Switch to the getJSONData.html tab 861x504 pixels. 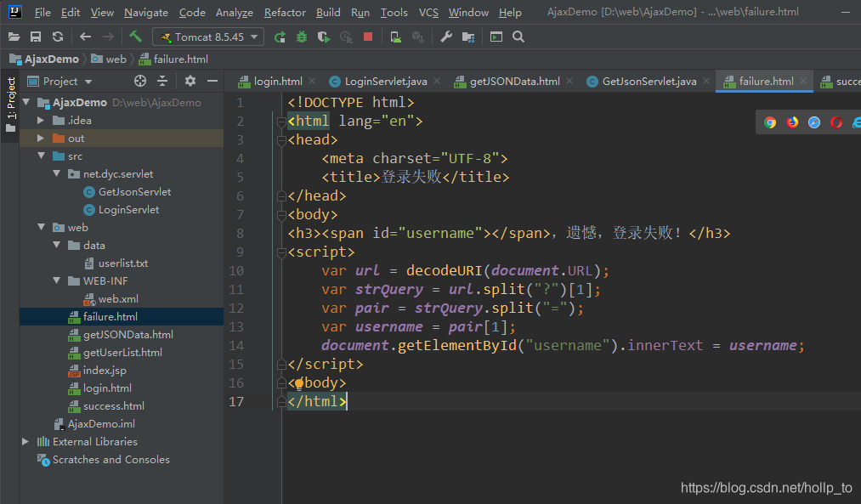tap(514, 82)
